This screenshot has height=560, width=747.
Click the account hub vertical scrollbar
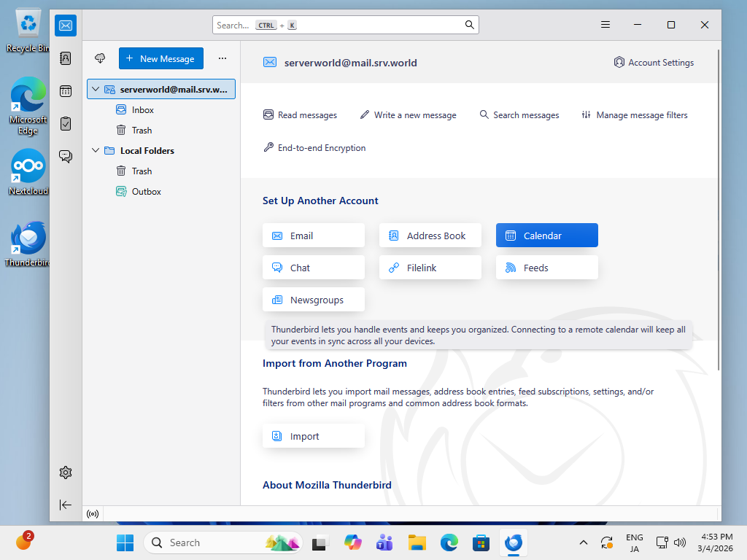pyautogui.click(x=719, y=209)
